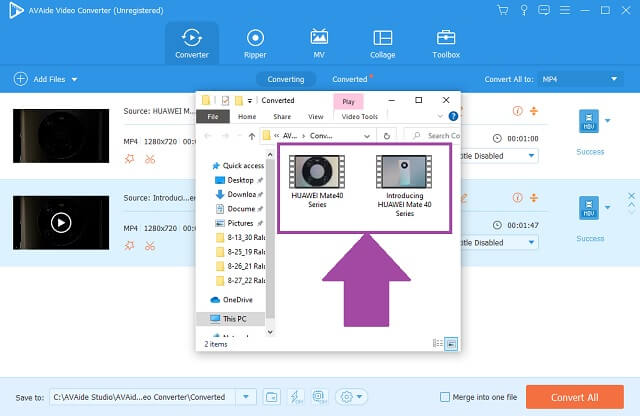640x416 pixels.
Task: Click the shopping cart icon
Action: 503,10
